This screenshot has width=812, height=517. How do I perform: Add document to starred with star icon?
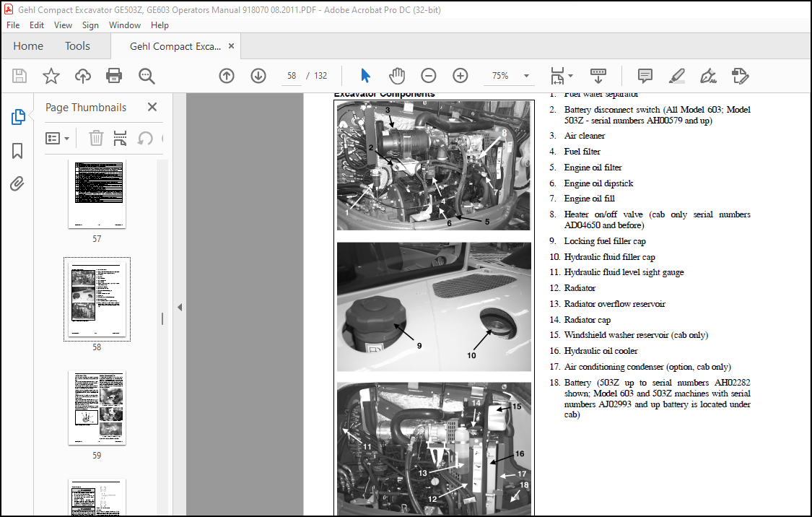51,76
